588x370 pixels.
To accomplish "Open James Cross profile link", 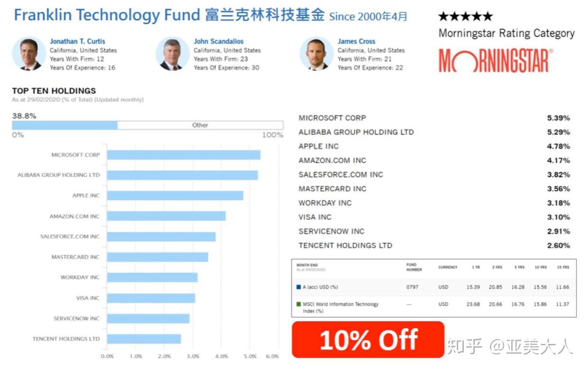I will (356, 41).
